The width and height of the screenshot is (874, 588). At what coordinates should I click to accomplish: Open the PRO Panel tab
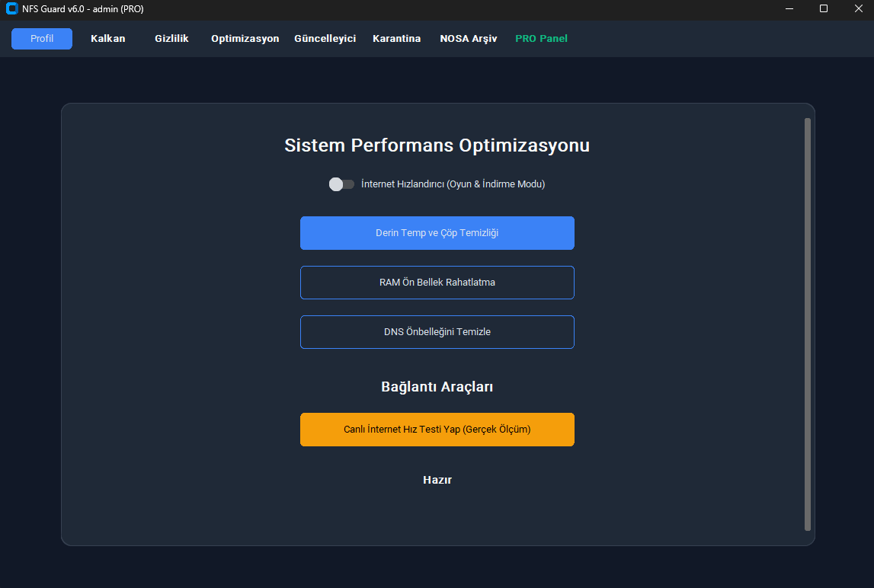[541, 38]
